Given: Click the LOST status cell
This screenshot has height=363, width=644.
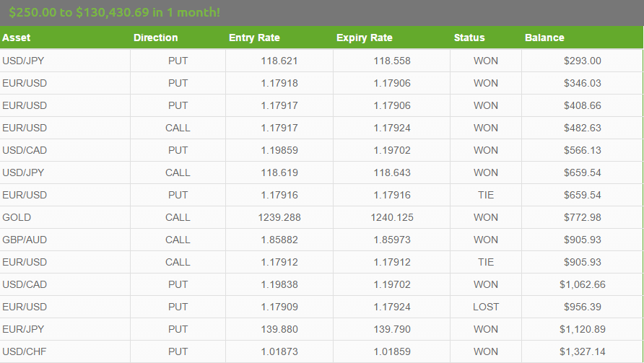Looking at the screenshot, I should click(485, 307).
